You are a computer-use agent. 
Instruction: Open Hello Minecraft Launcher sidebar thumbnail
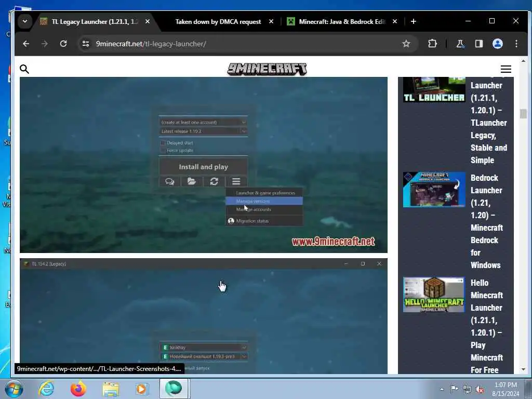[434, 295]
